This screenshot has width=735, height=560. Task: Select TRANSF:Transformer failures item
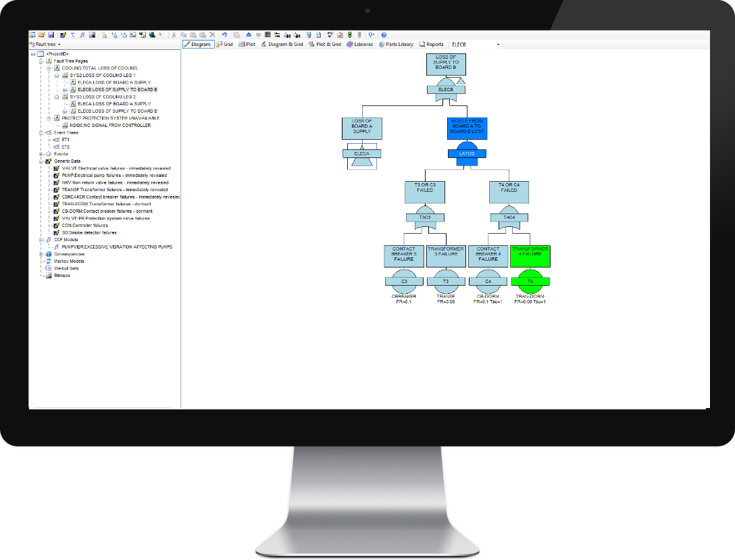coord(115,190)
